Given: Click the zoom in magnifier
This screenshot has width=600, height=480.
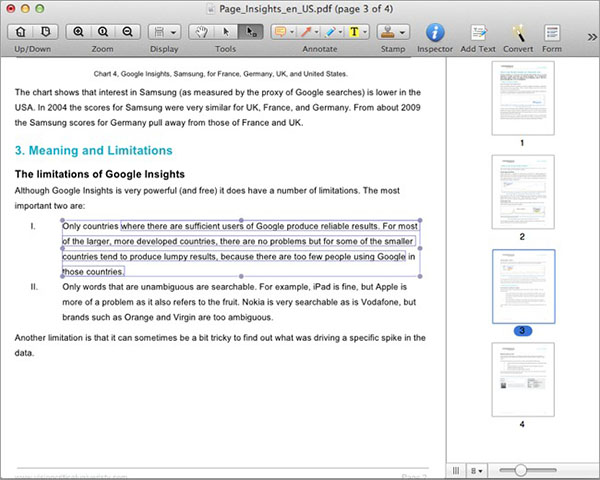Looking at the screenshot, I should [79, 31].
